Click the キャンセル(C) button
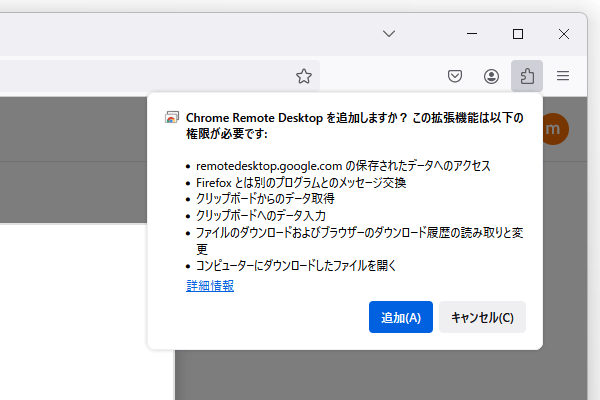Screen dimensions: 600x400 coord(482,317)
